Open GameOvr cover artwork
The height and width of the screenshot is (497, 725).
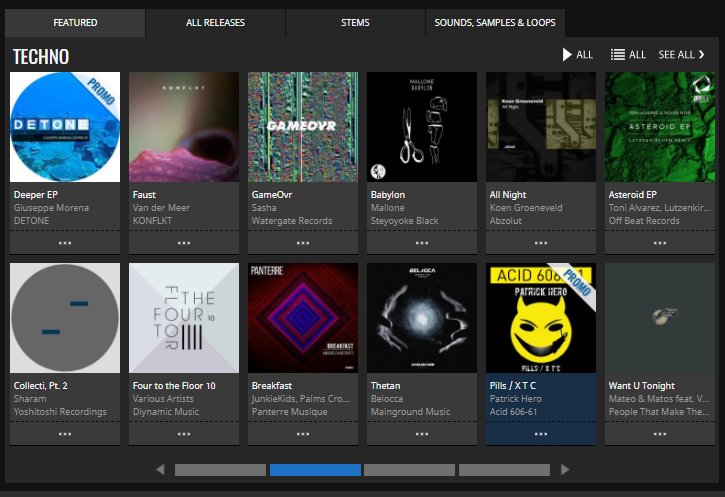303,127
